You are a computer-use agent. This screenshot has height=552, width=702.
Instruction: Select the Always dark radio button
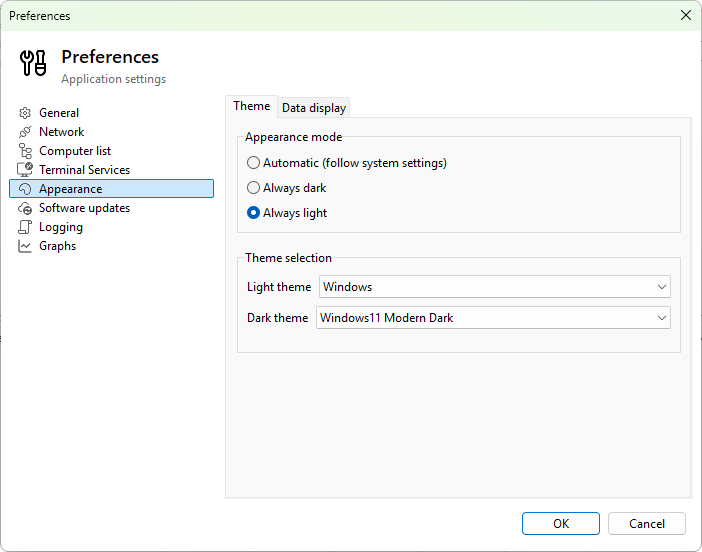click(x=253, y=188)
